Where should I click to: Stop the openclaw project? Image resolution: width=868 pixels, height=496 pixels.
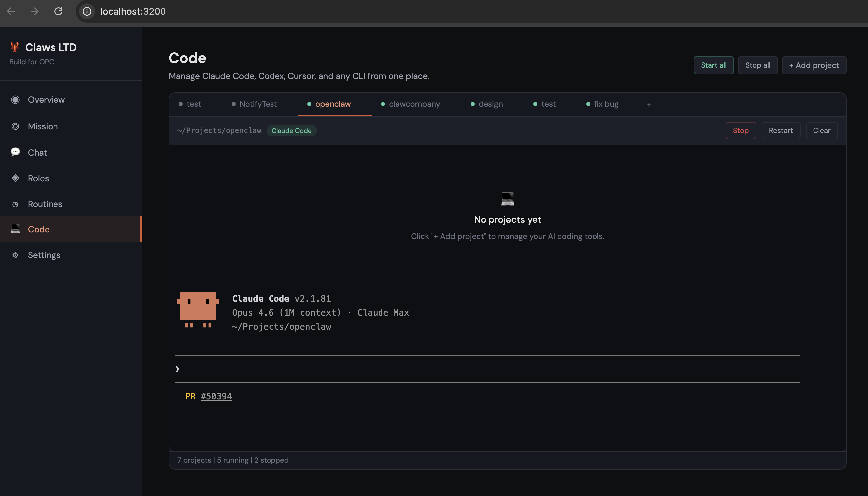point(740,130)
